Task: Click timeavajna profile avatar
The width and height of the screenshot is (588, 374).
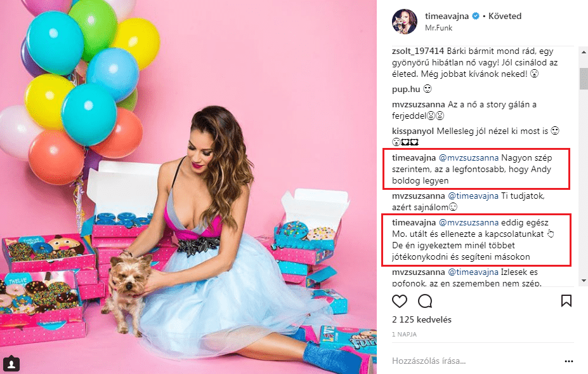Action: click(x=405, y=22)
